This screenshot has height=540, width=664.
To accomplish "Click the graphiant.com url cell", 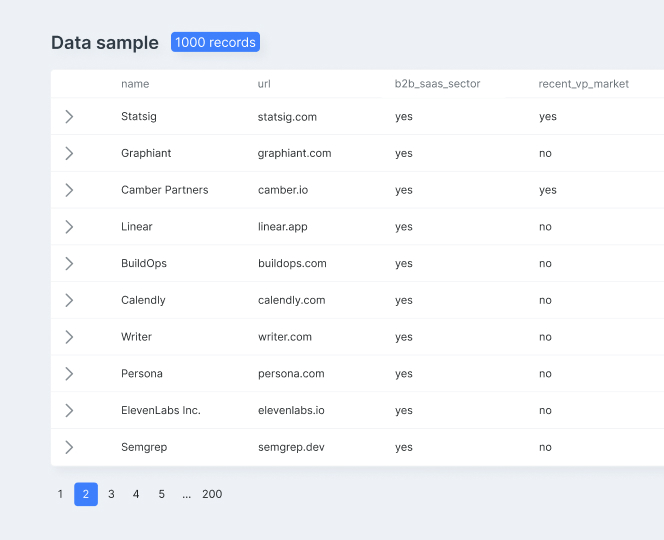I will point(295,153).
